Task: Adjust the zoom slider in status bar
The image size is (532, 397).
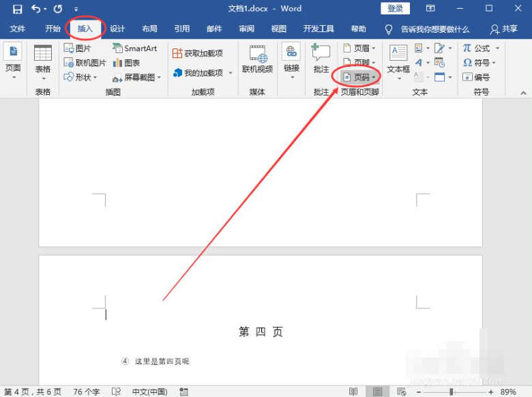Action: pyautogui.click(x=452, y=392)
